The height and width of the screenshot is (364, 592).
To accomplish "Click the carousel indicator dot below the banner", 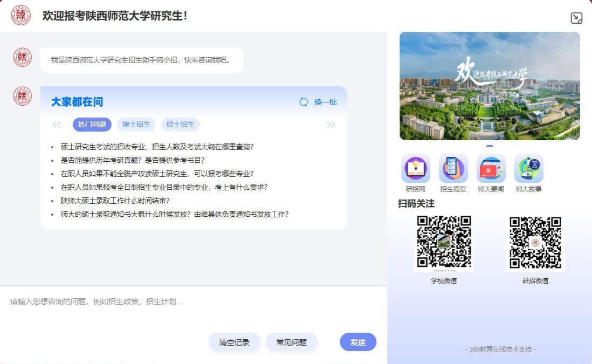I will point(490,146).
